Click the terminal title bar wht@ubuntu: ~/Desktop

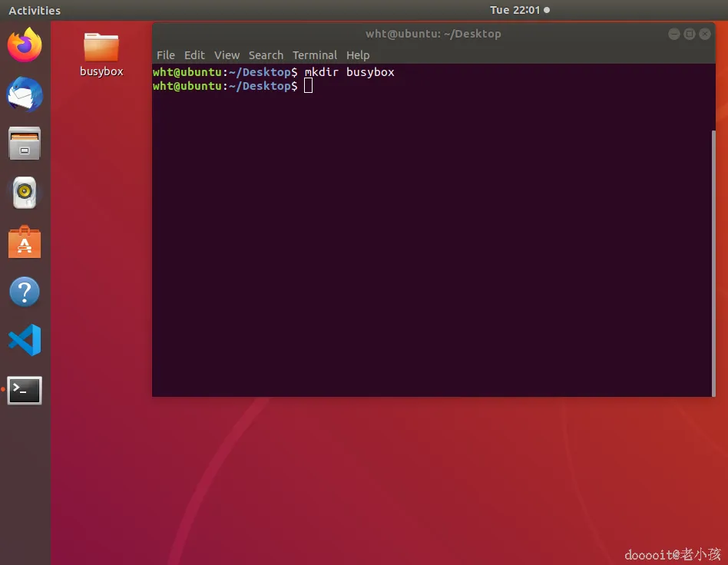(x=433, y=34)
